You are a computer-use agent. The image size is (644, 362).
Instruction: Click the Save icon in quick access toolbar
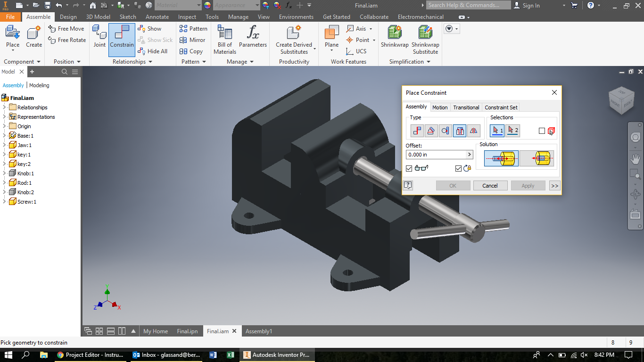[x=47, y=5]
